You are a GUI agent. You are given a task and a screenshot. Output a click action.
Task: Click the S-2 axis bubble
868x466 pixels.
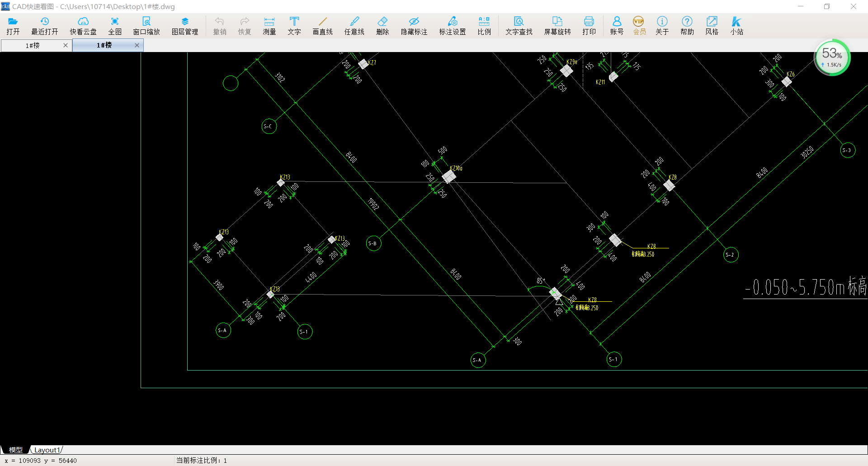pyautogui.click(x=731, y=255)
